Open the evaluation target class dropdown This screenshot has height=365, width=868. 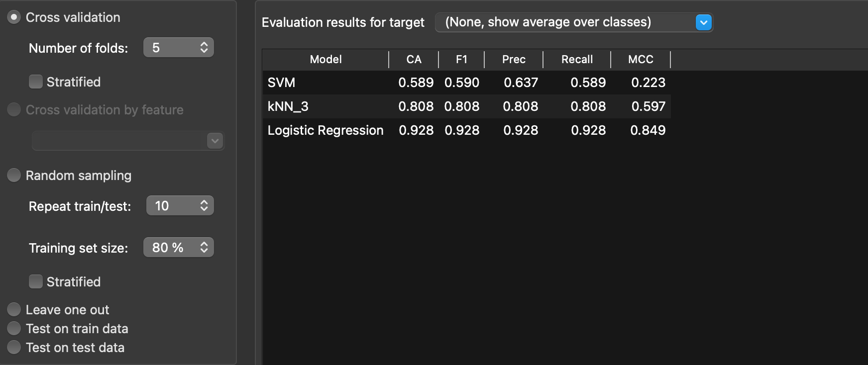click(x=703, y=22)
